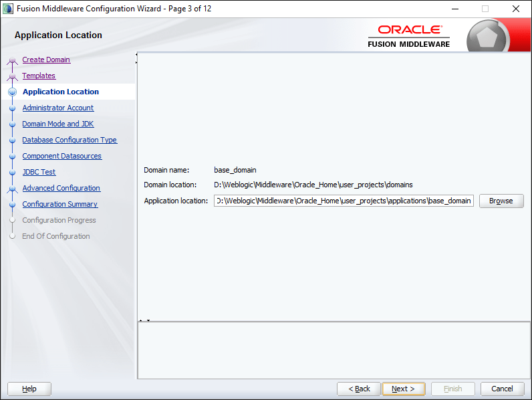The height and width of the screenshot is (400, 532).
Task: Focus the Application location text field
Action: click(x=344, y=201)
